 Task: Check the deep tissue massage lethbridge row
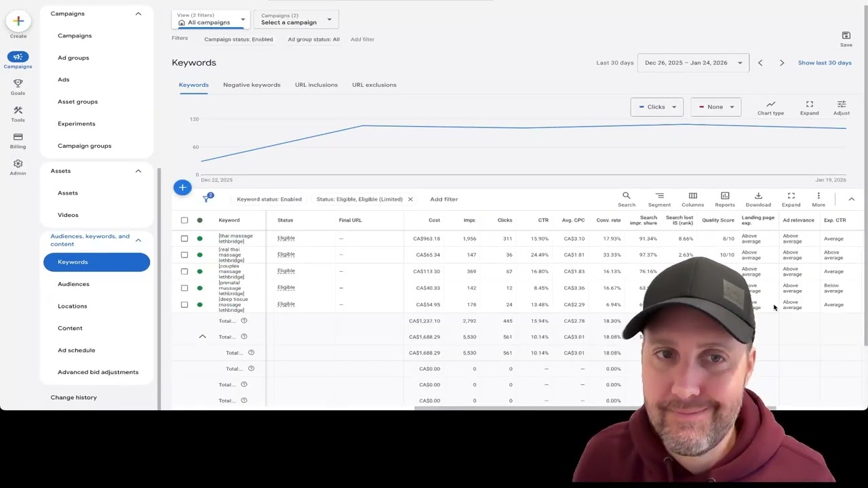click(184, 304)
